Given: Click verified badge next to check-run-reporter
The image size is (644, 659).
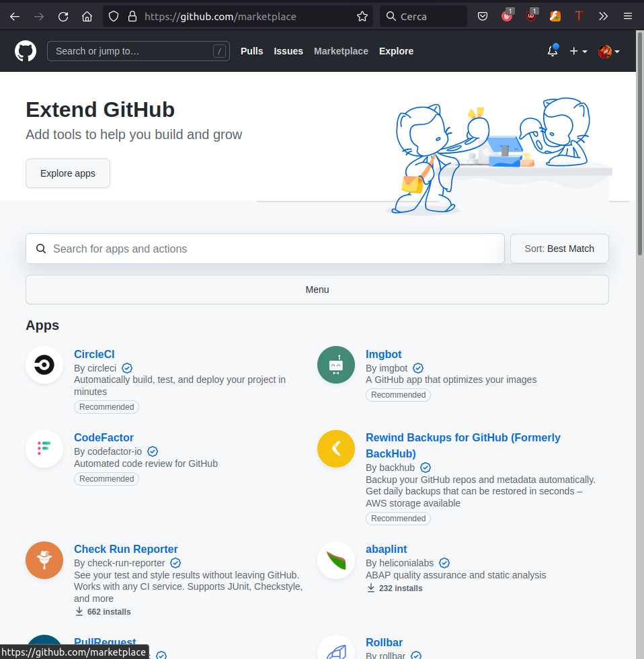Looking at the screenshot, I should click(175, 563).
